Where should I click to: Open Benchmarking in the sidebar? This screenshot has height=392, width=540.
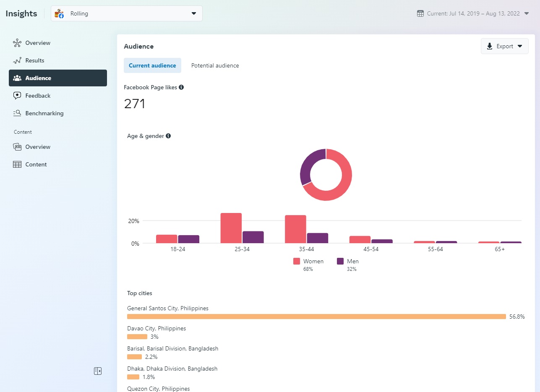click(58, 113)
